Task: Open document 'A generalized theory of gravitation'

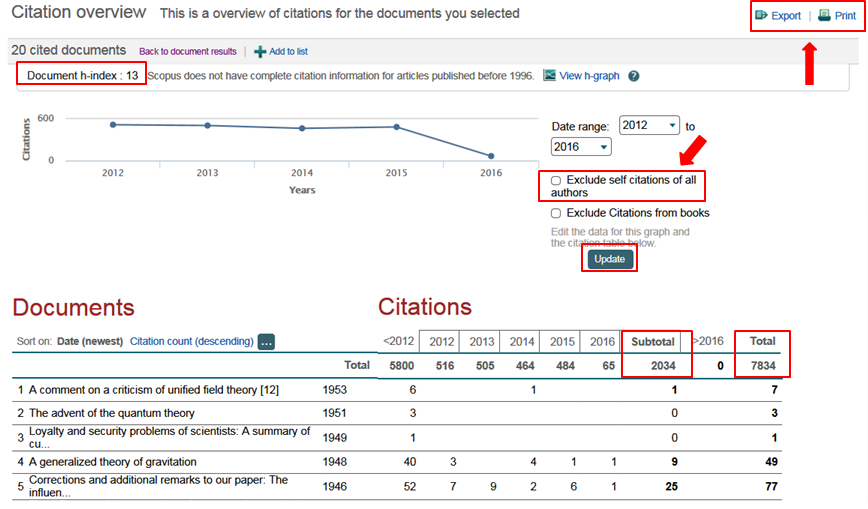Action: (112, 462)
